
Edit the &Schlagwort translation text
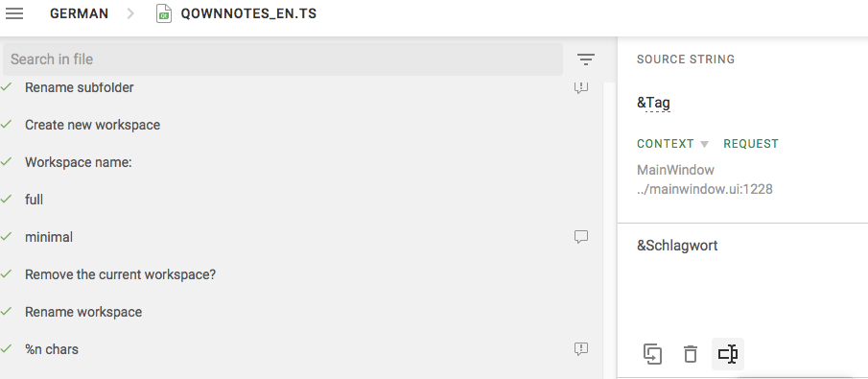point(677,246)
